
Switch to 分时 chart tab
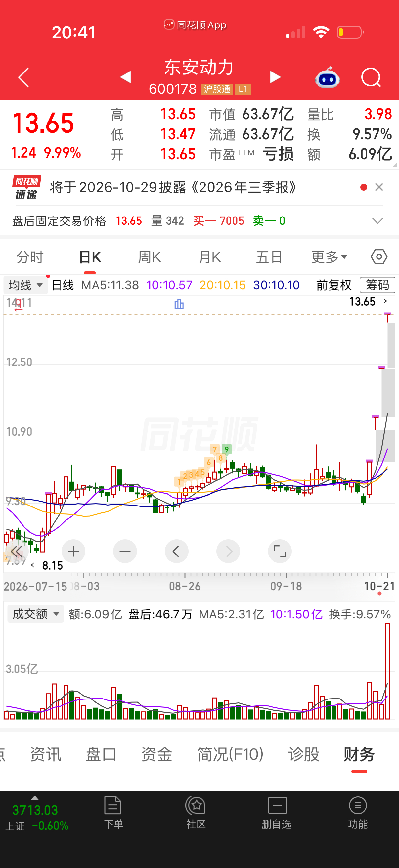pos(30,257)
